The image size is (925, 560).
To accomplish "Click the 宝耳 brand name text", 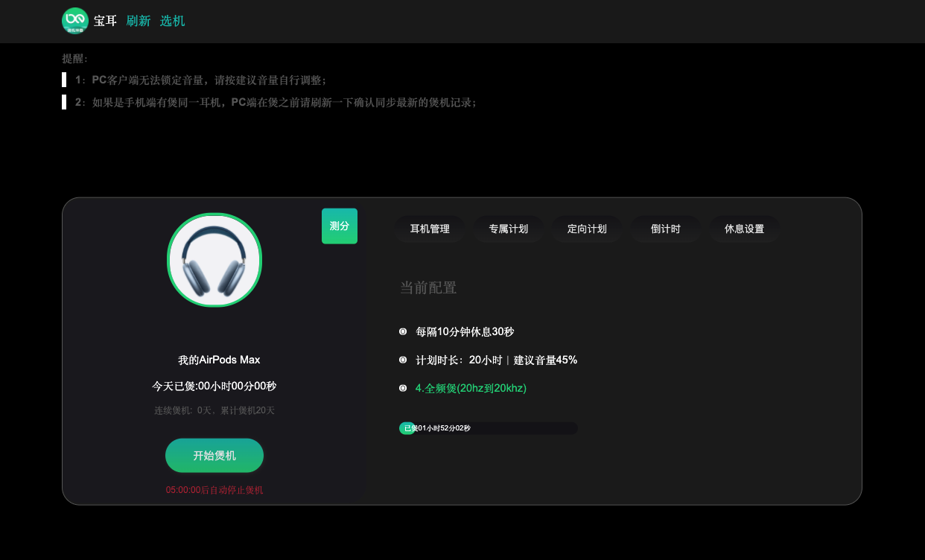I will pyautogui.click(x=105, y=21).
